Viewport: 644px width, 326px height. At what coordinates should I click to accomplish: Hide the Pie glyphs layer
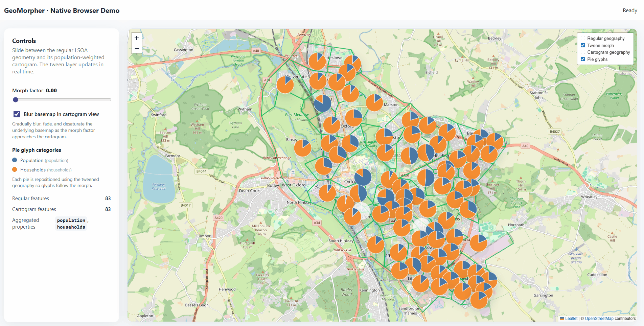[583, 59]
